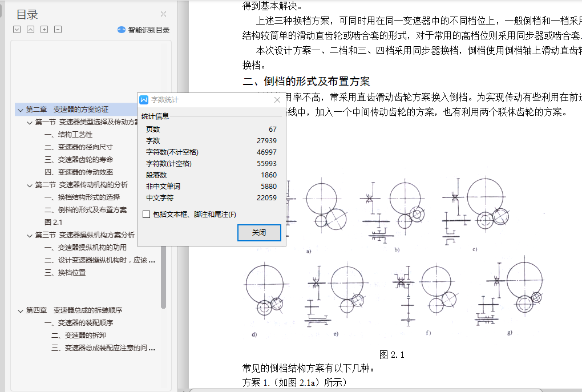
Task: Go to 二、变速器的径向尺寸 entry
Action: pos(78,147)
